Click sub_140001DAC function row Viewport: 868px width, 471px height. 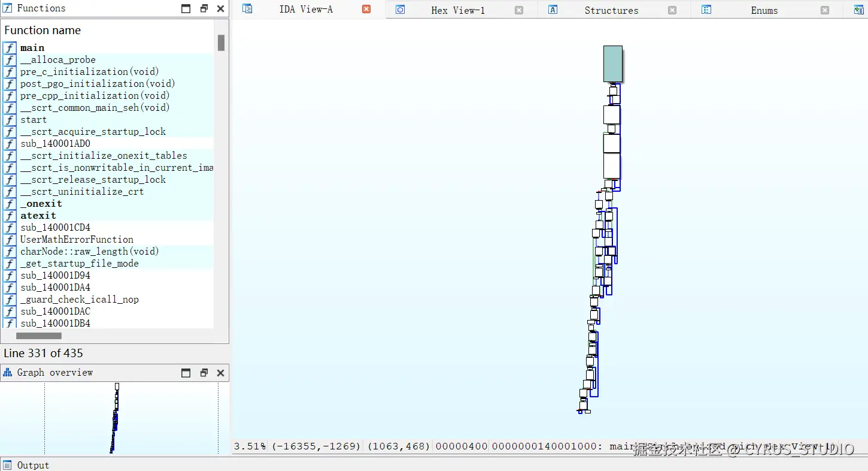pos(108,312)
